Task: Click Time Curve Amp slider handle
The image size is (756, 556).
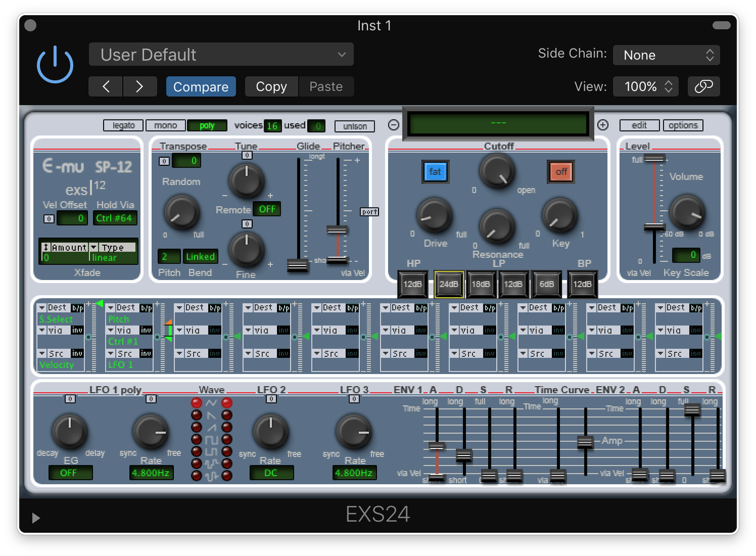Action: pos(585,442)
